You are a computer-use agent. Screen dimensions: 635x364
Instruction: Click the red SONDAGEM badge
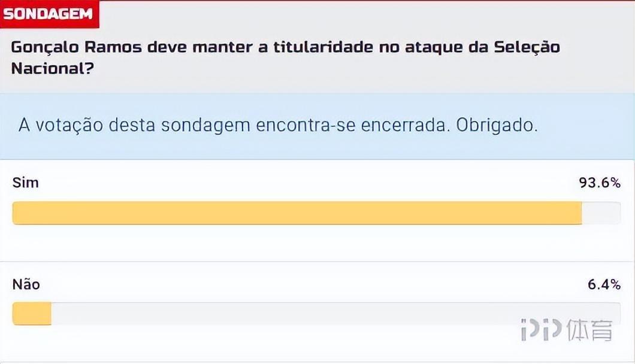49,14
